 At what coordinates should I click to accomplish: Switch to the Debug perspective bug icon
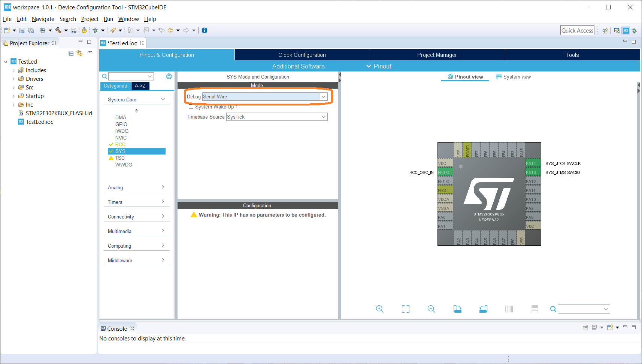(x=634, y=31)
